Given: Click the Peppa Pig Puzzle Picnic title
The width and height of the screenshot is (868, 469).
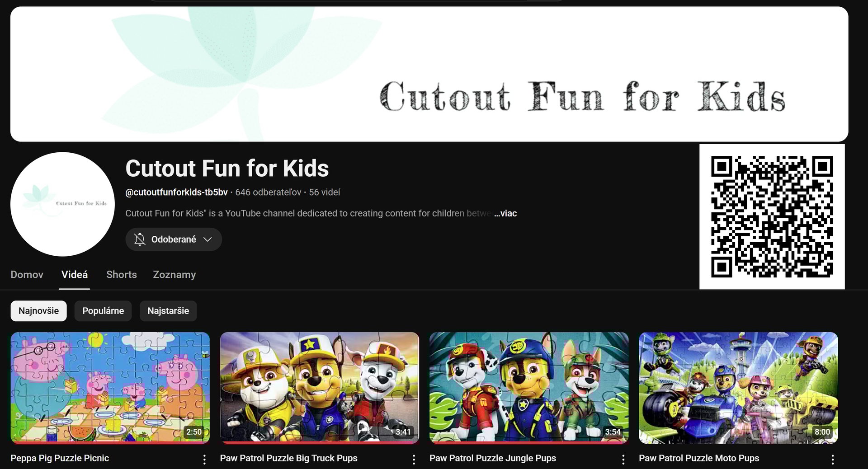Looking at the screenshot, I should tap(60, 458).
